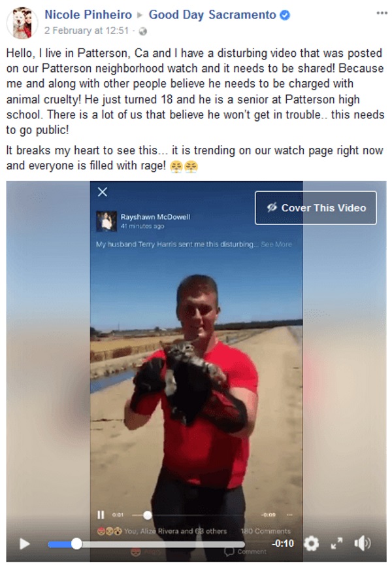392x569 pixels.
Task: Play the video with the play button
Action: [24, 543]
